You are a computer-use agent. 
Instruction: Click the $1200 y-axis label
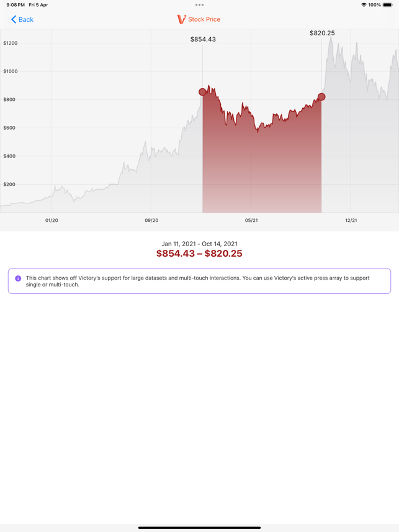point(11,43)
